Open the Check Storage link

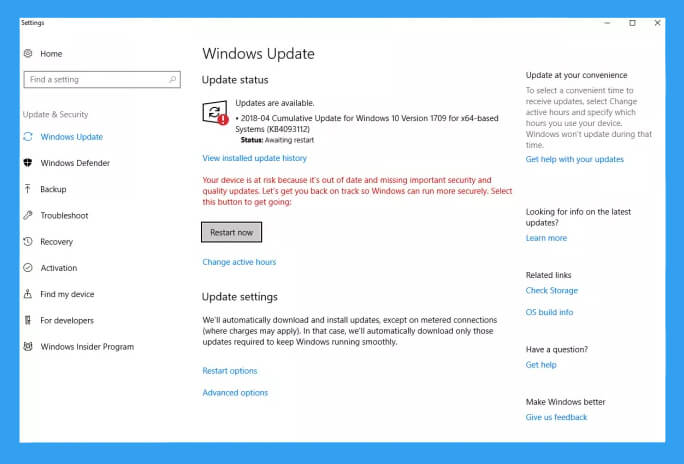tap(551, 290)
